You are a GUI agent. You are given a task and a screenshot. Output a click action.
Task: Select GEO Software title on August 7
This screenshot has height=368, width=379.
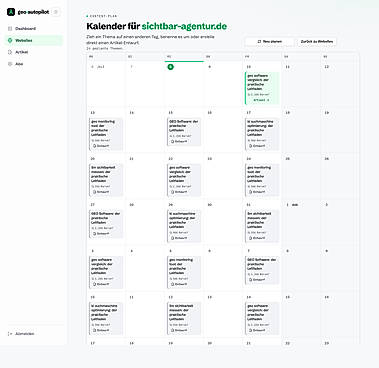coord(261,264)
